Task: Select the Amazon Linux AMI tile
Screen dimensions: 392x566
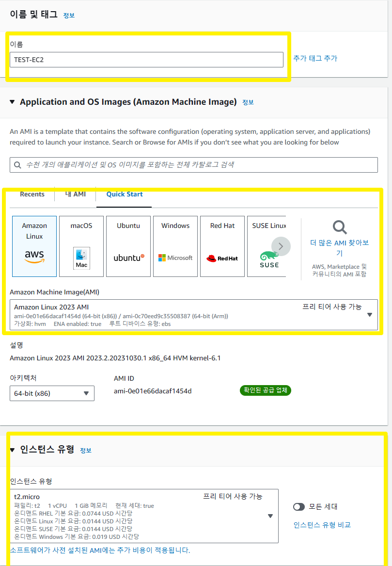Action: (x=34, y=246)
